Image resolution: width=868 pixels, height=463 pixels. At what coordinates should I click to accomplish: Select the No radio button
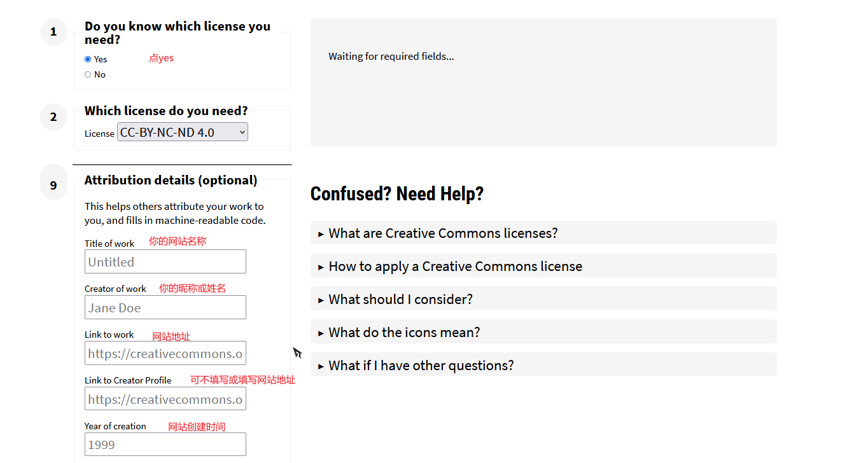tap(88, 74)
